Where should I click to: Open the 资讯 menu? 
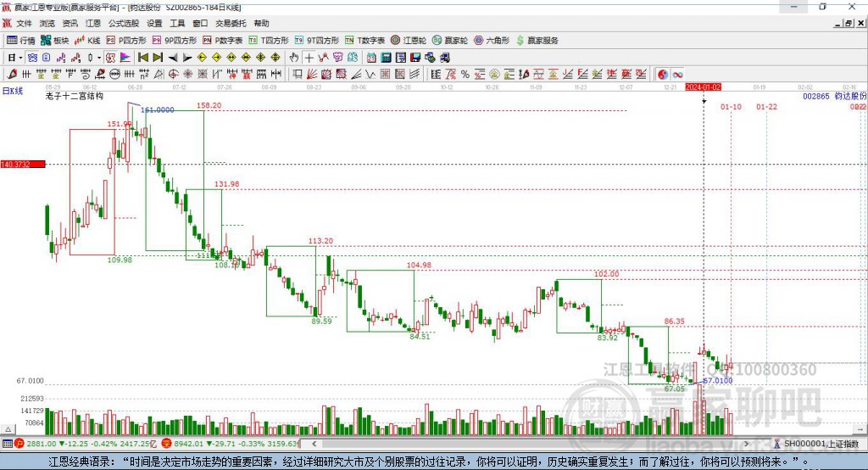pos(70,23)
